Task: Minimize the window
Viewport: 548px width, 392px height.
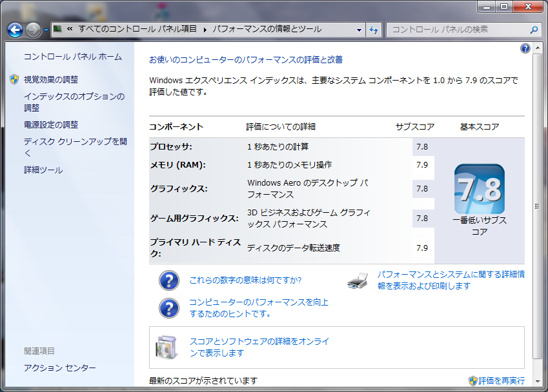Action: click(487, 6)
